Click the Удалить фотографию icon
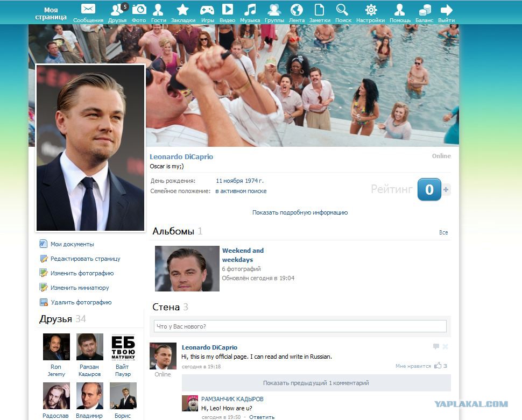Image resolution: width=522 pixels, height=420 pixels. click(44, 302)
